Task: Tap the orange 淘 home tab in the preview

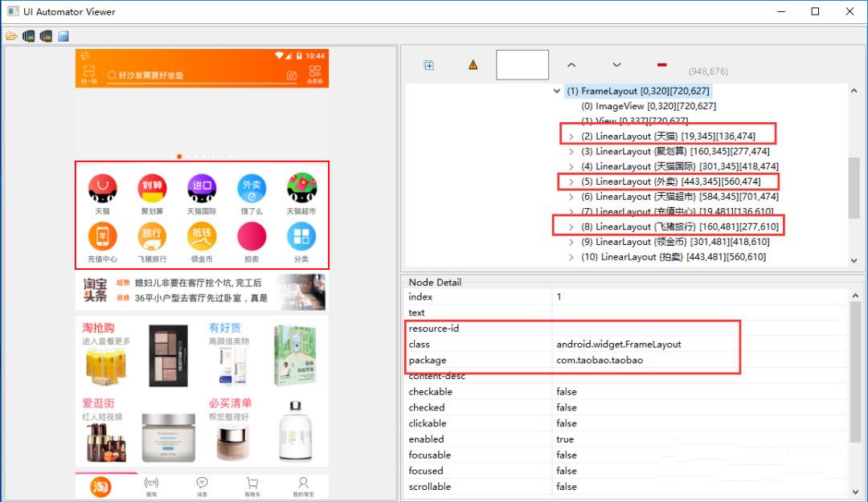Action: (x=100, y=487)
